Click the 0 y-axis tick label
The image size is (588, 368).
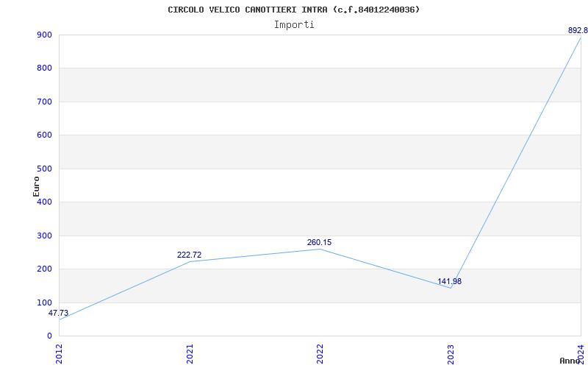point(49,336)
